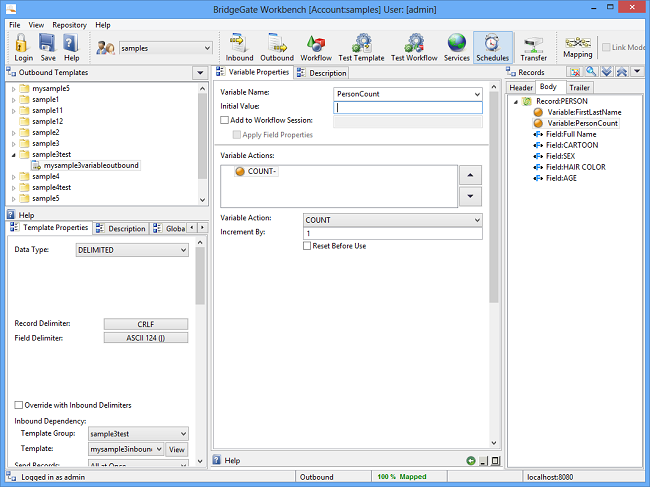This screenshot has height=487, width=650.
Task: Check Override with Inbound Delimiters
Action: coord(18,405)
